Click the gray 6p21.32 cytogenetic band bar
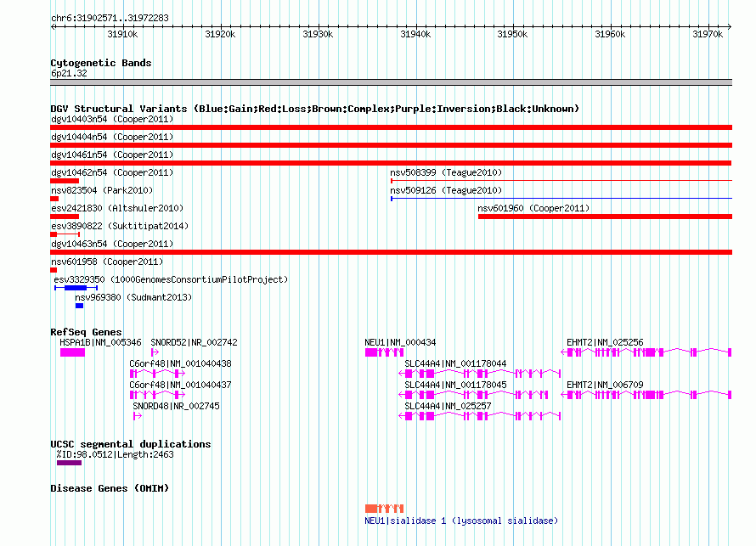The image size is (756, 546). pos(391,82)
